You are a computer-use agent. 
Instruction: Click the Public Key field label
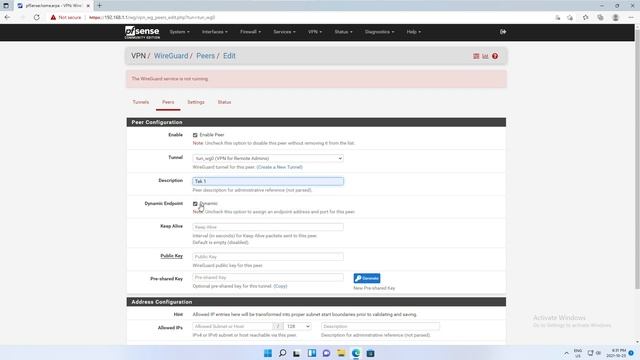click(171, 256)
